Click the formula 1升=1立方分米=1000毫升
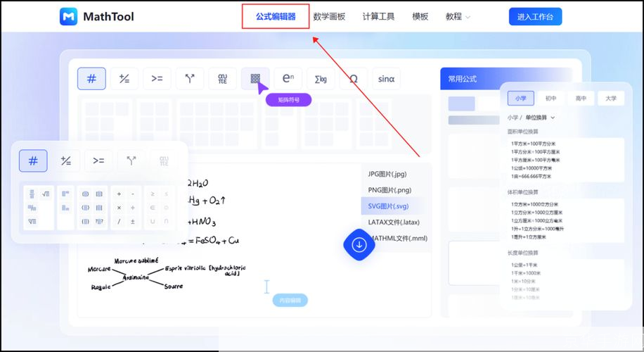644x352 pixels. [x=537, y=229]
